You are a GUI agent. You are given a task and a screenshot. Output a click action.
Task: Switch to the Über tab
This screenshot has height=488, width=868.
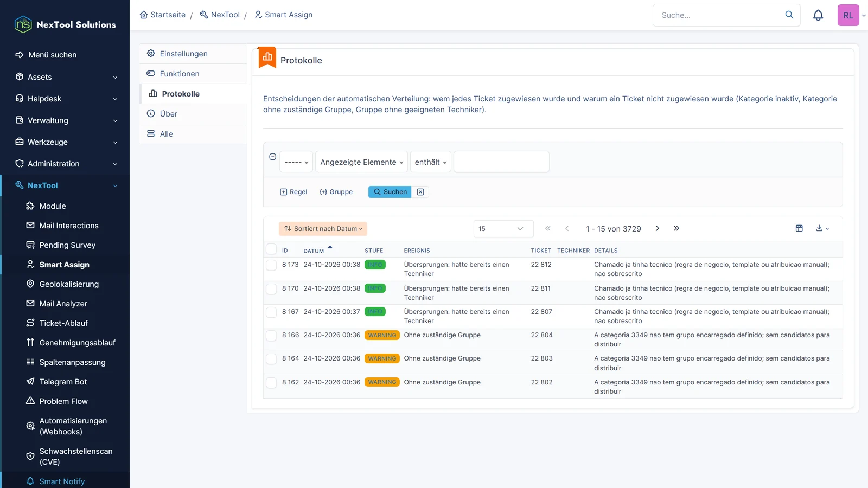(193, 114)
